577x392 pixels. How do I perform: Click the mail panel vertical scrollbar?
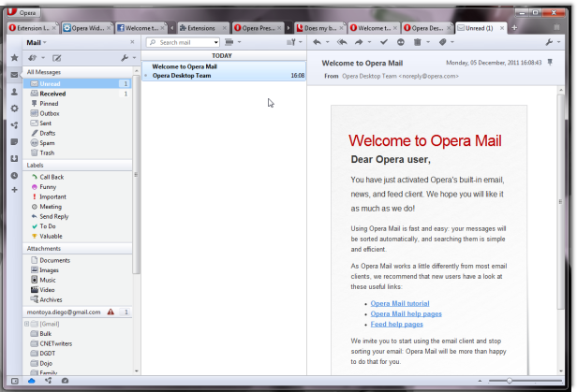click(x=136, y=175)
